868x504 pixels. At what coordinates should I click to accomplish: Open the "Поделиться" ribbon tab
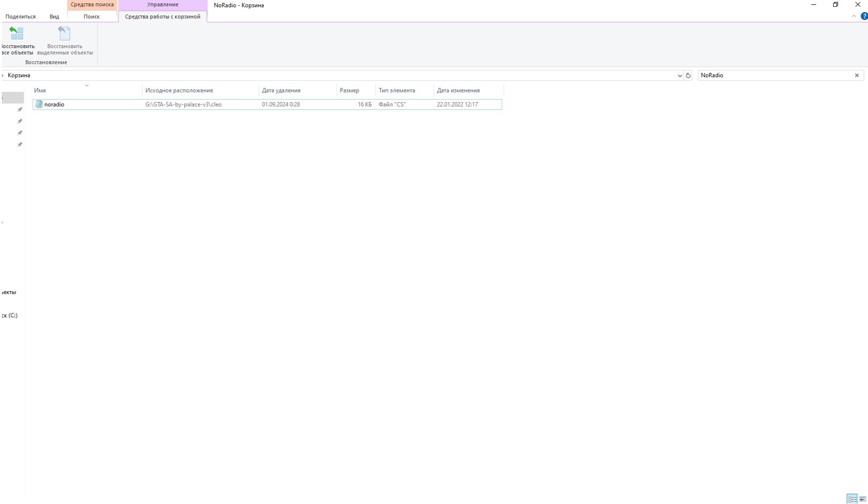20,17
